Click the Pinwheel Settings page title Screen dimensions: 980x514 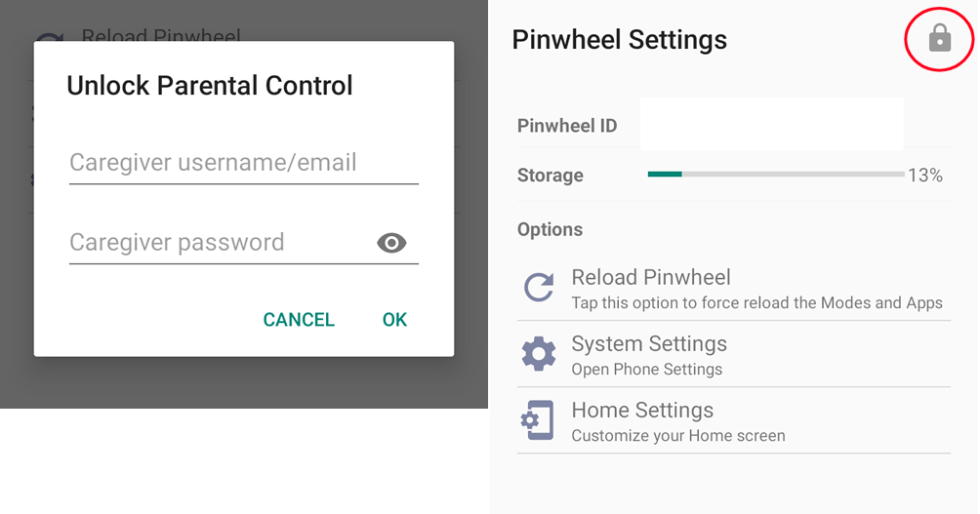(619, 40)
